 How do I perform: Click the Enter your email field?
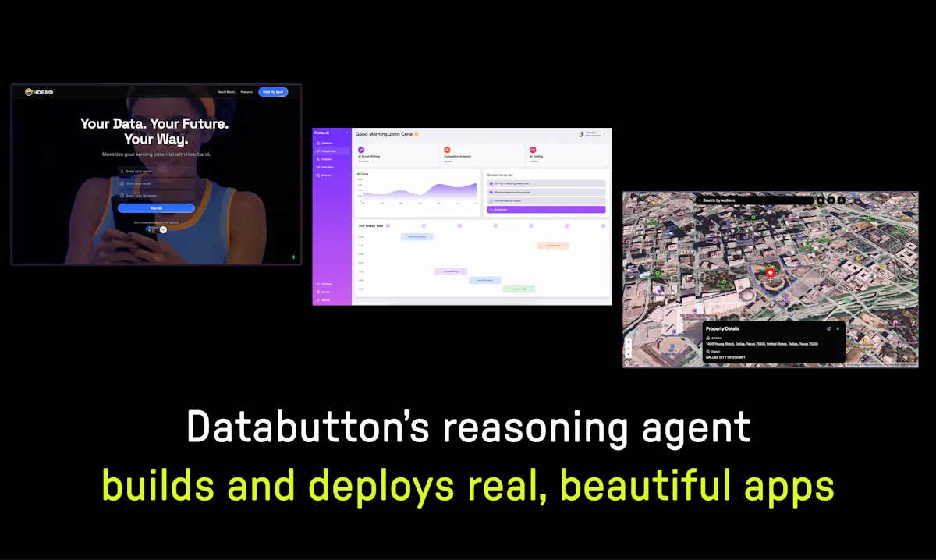(156, 183)
